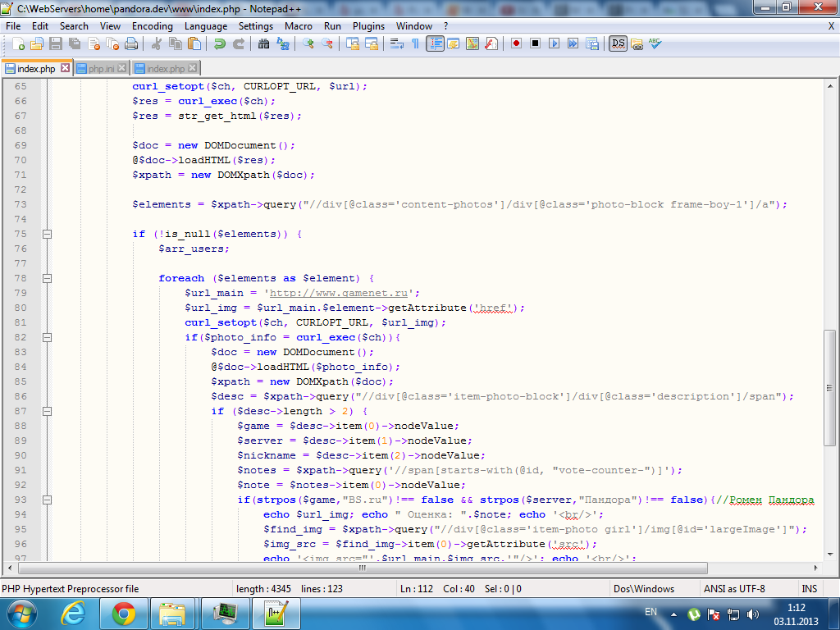Toggle Show All Characters pilcrow button
The width and height of the screenshot is (840, 630).
pyautogui.click(x=415, y=43)
